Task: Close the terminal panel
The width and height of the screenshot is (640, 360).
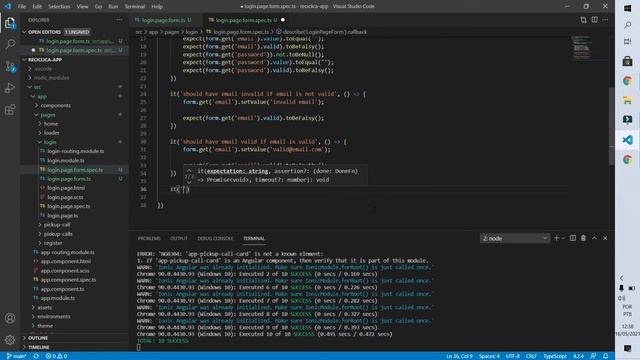Action: [605, 238]
